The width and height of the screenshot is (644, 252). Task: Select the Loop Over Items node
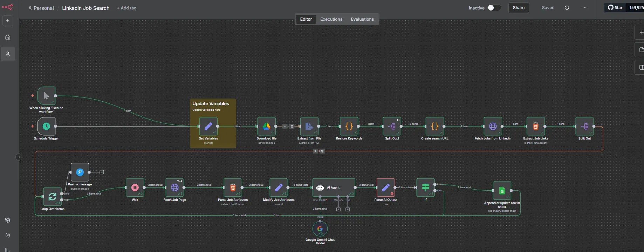[52, 197]
